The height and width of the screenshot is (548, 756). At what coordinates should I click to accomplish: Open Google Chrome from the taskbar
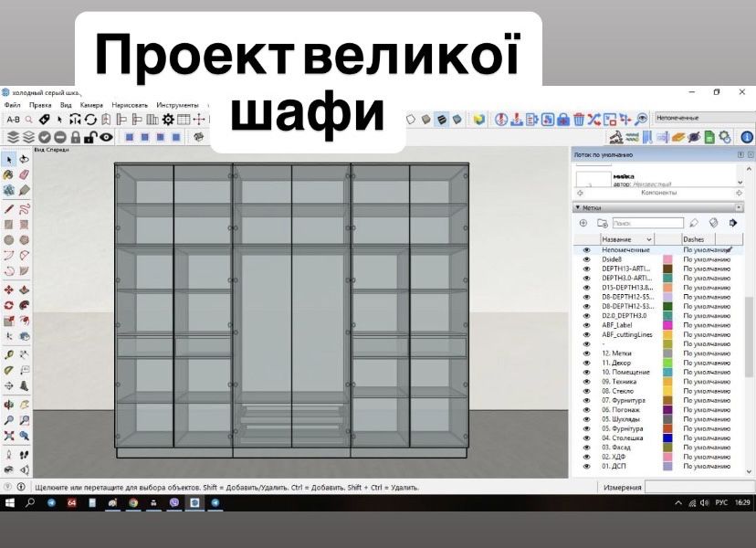click(x=133, y=502)
